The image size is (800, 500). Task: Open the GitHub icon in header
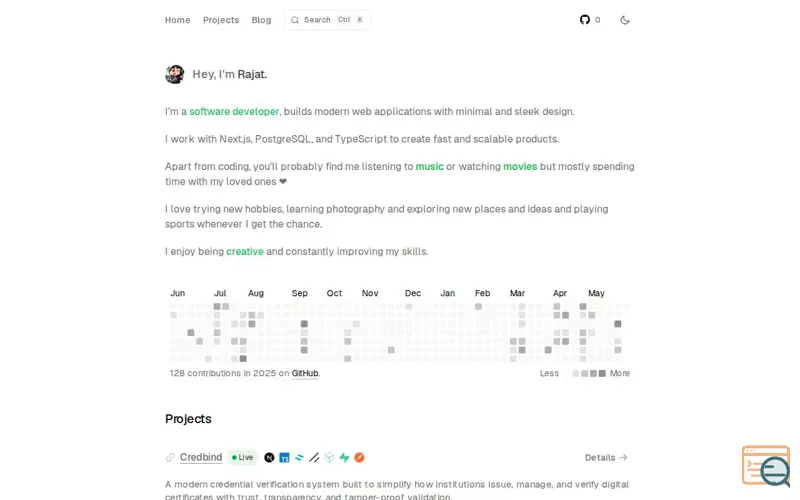585,20
